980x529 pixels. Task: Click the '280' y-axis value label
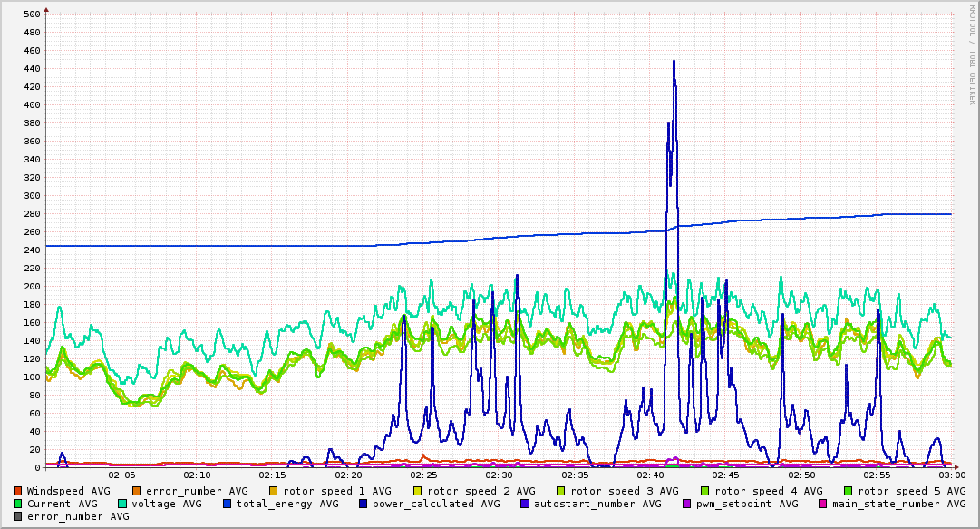pyautogui.click(x=32, y=213)
